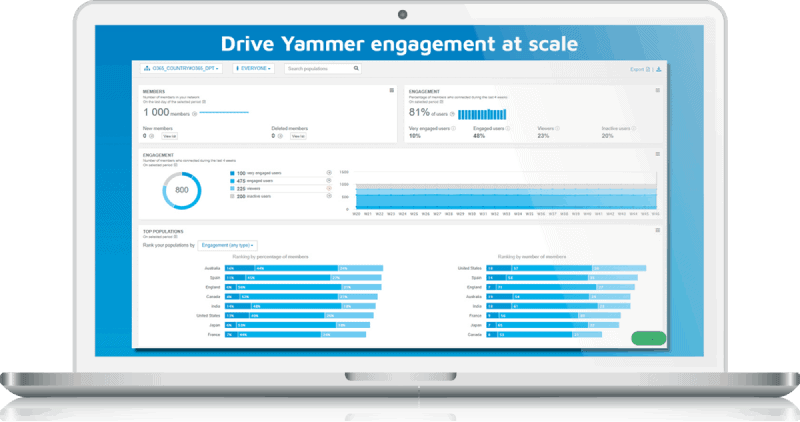Click India bar in number of members ranking

pos(558,306)
